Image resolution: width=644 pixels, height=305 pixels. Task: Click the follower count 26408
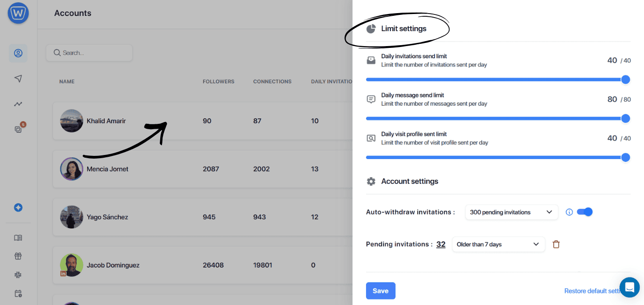(213, 265)
